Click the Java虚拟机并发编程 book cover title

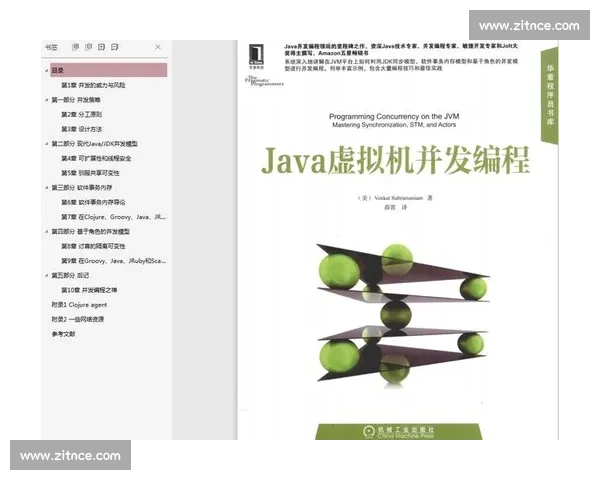(395, 159)
